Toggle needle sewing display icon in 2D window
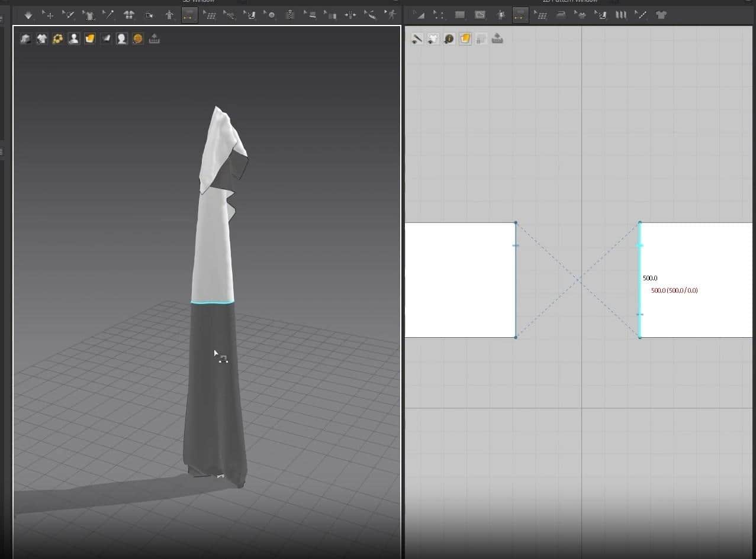Viewport: 756px width, 559px height. click(417, 39)
